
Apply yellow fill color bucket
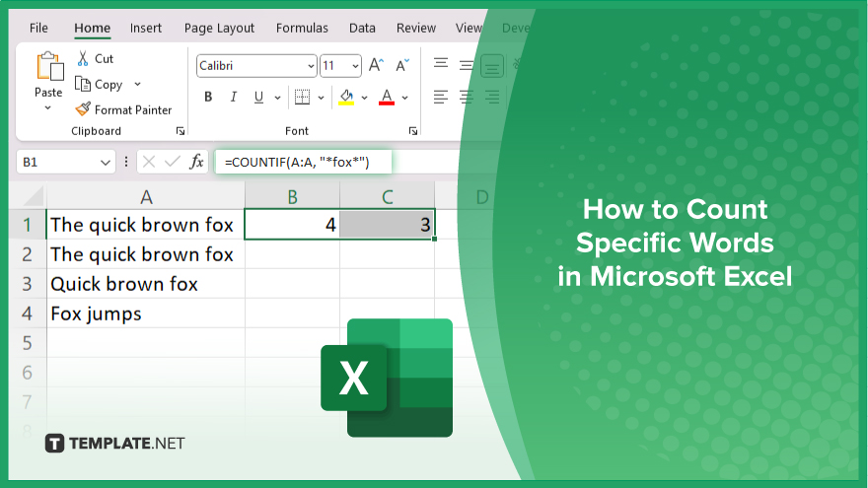tap(346, 97)
